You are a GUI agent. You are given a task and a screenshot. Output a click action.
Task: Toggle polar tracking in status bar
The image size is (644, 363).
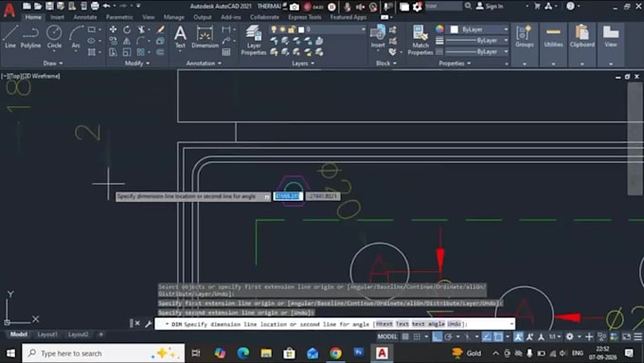click(448, 336)
